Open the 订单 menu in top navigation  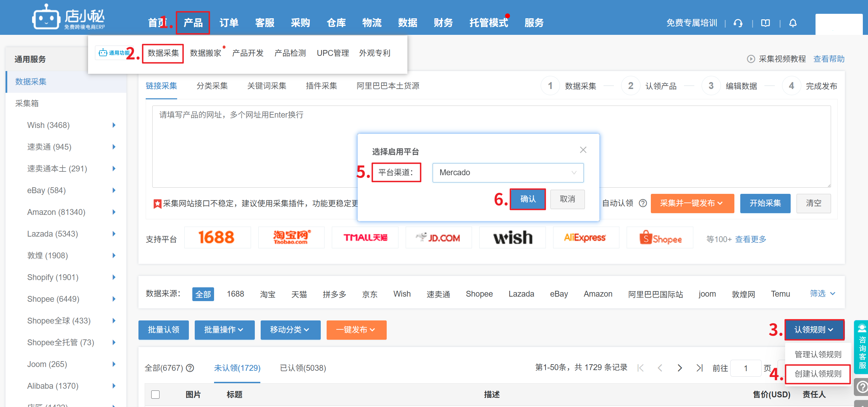coord(229,23)
